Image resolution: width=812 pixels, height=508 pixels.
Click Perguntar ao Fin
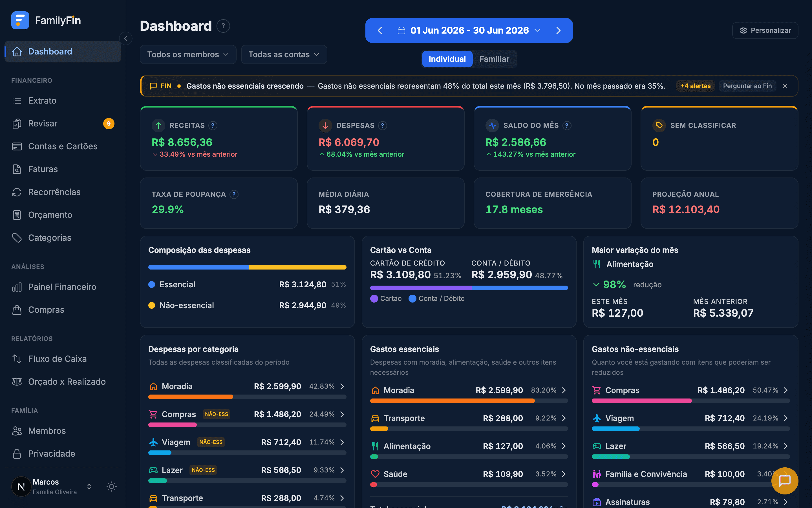point(747,86)
